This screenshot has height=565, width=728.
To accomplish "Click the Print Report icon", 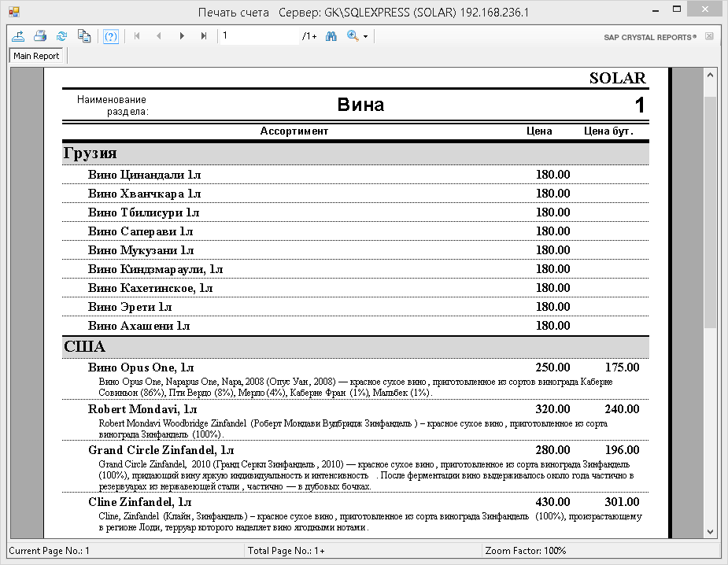I will [40, 35].
